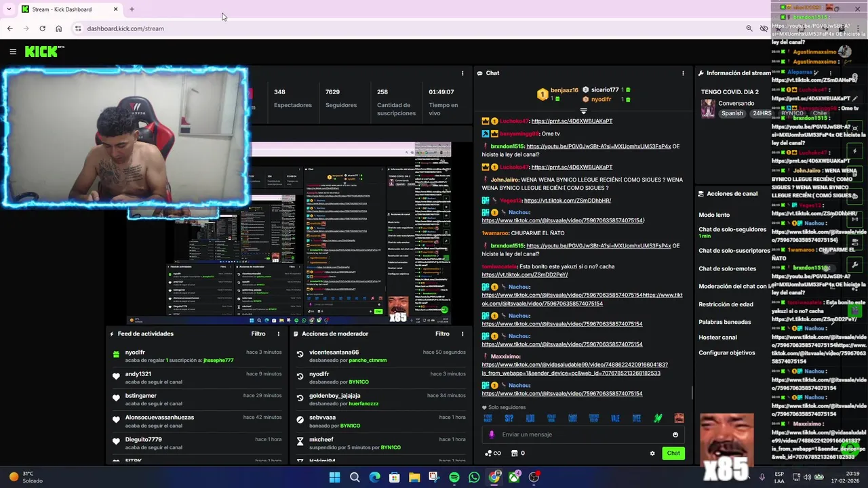
Task: Click the zoom magnifier icon in address bar
Action: pos(749,28)
